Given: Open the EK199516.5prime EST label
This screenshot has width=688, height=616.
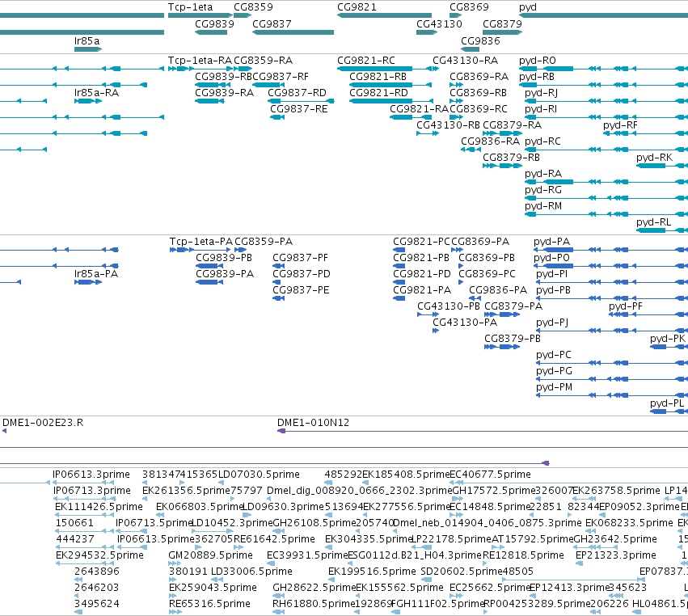Looking at the screenshot, I should [x=372, y=572].
